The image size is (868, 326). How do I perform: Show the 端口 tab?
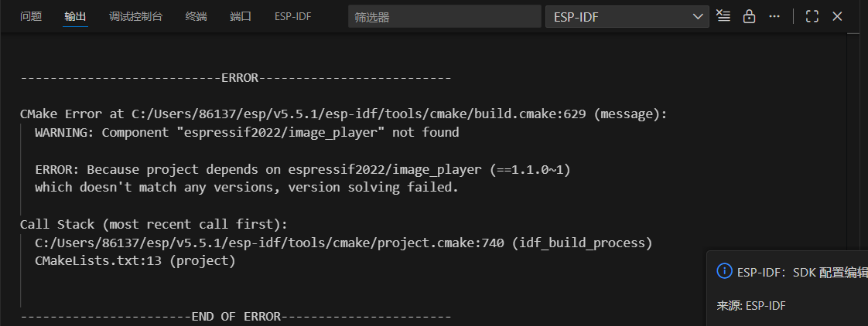click(241, 16)
